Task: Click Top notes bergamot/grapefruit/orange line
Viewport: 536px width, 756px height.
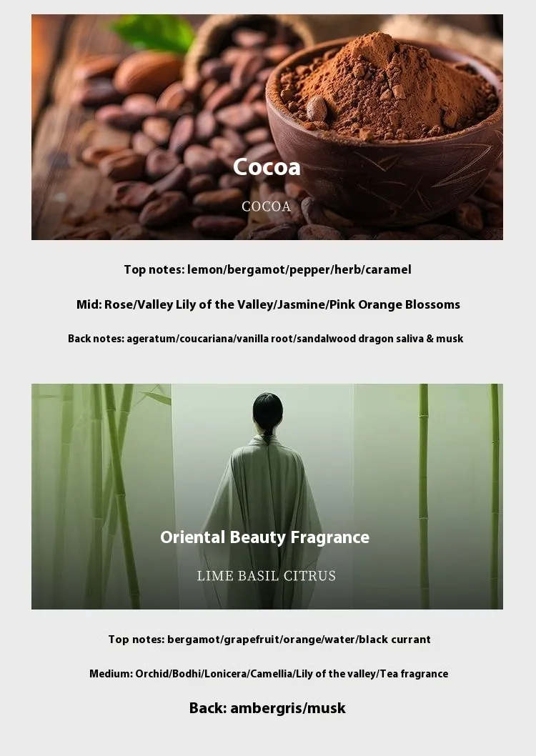Action: 269,640
